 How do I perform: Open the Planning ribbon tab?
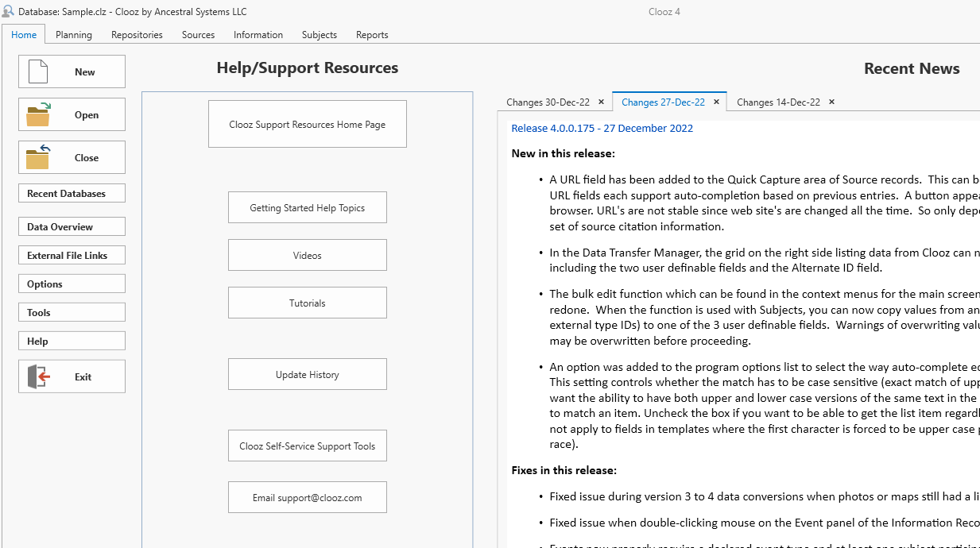74,35
